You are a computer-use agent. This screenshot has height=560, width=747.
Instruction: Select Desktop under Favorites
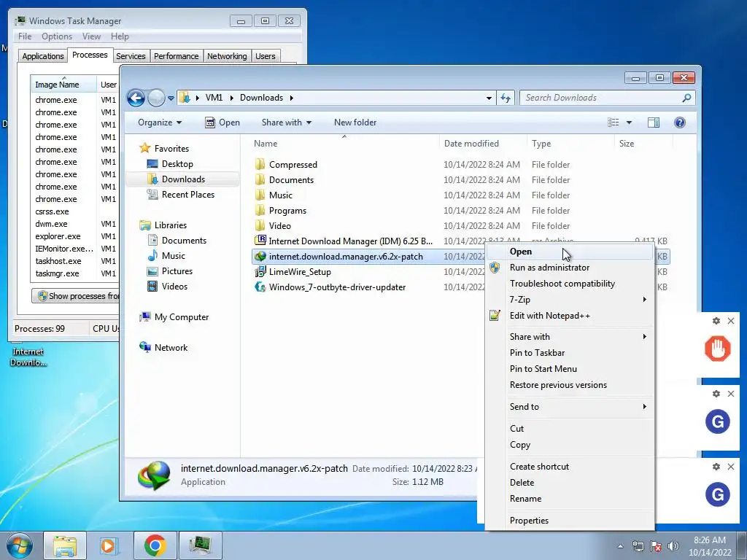177,164
